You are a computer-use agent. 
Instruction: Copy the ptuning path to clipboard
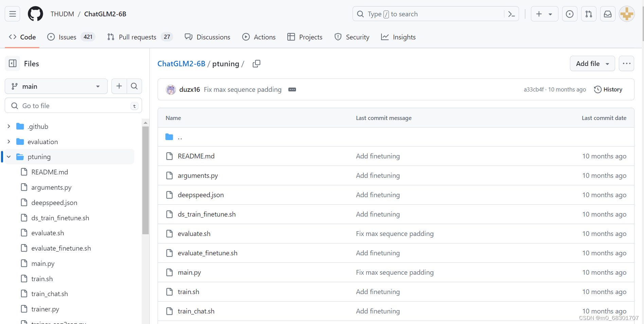coord(256,64)
